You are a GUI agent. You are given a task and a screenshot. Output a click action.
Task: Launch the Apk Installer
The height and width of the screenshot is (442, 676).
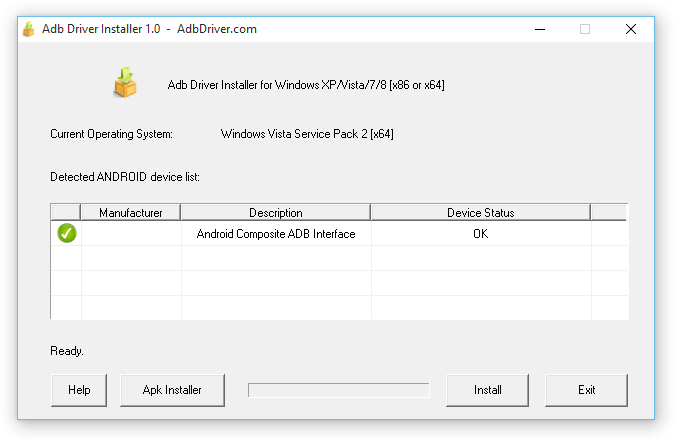pyautogui.click(x=172, y=390)
